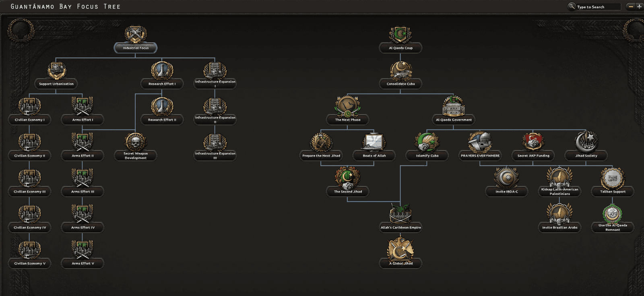Image resolution: width=644 pixels, height=296 pixels.
Task: Click the Civilian Economy III label
Action: click(30, 192)
